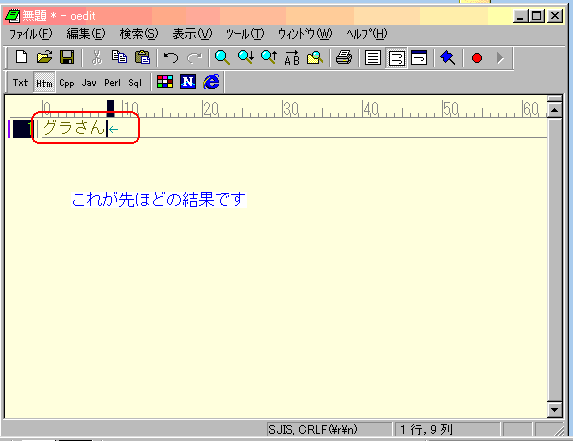Click the Replace A-to-B icon
The height and width of the screenshot is (441, 573).
292,58
